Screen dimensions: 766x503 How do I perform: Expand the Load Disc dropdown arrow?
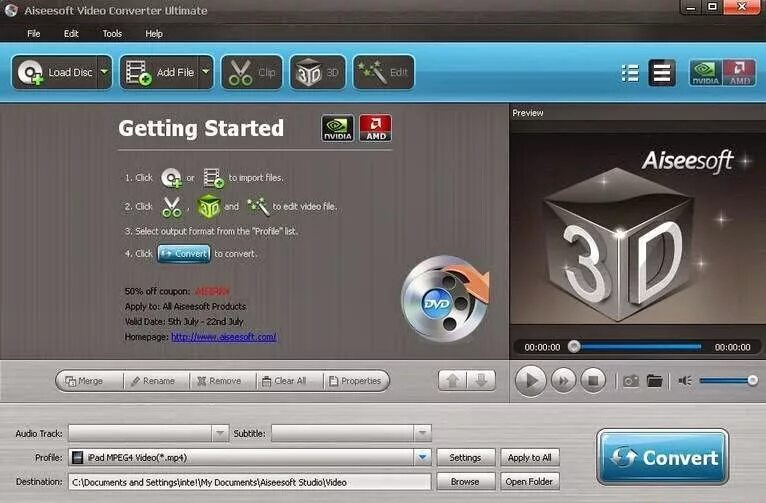click(105, 72)
